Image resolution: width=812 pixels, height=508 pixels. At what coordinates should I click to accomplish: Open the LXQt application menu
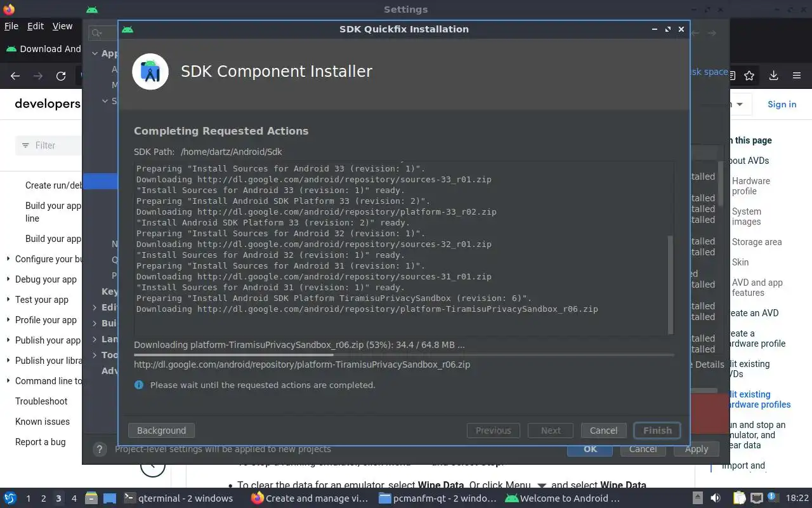point(10,498)
